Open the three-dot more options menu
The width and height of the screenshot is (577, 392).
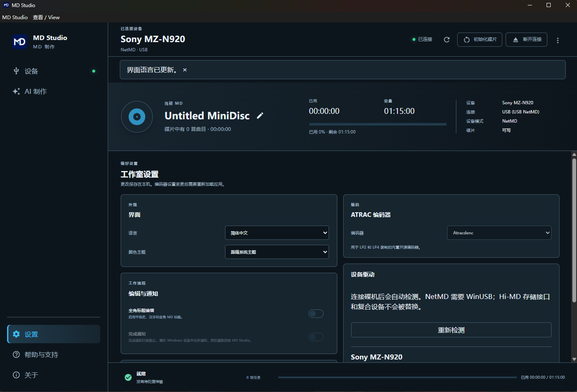coord(558,40)
